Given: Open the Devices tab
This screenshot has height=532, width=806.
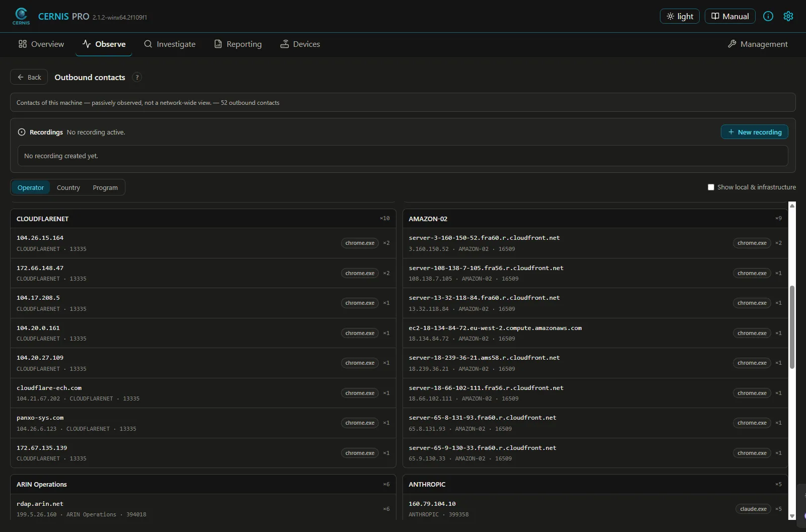Looking at the screenshot, I should [x=300, y=44].
